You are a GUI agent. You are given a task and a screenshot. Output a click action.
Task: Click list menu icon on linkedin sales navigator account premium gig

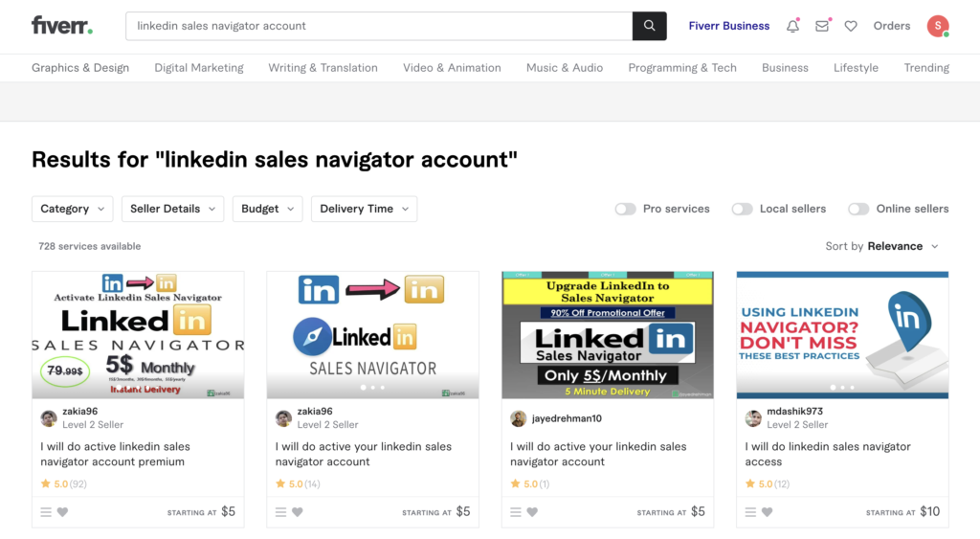pos(46,512)
